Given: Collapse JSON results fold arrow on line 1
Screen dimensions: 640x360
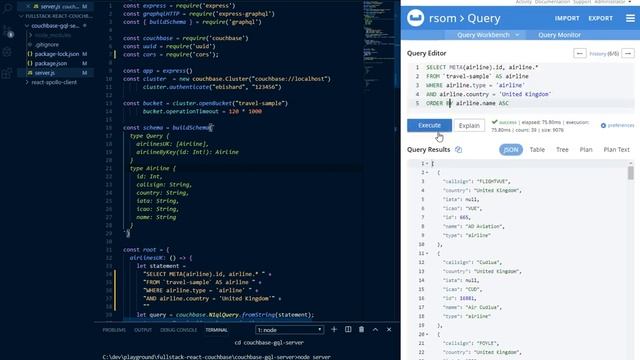Looking at the screenshot, I should tap(427, 164).
